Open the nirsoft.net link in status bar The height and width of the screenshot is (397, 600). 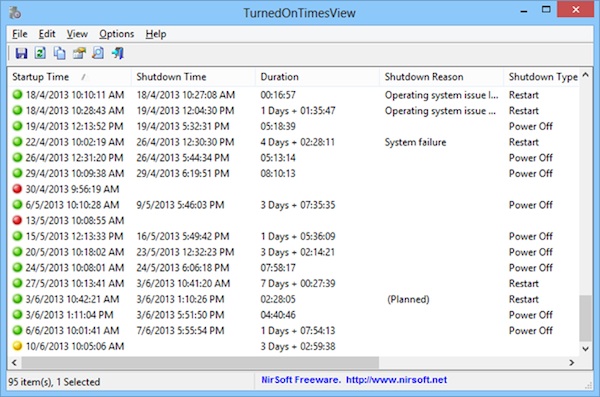[396, 380]
